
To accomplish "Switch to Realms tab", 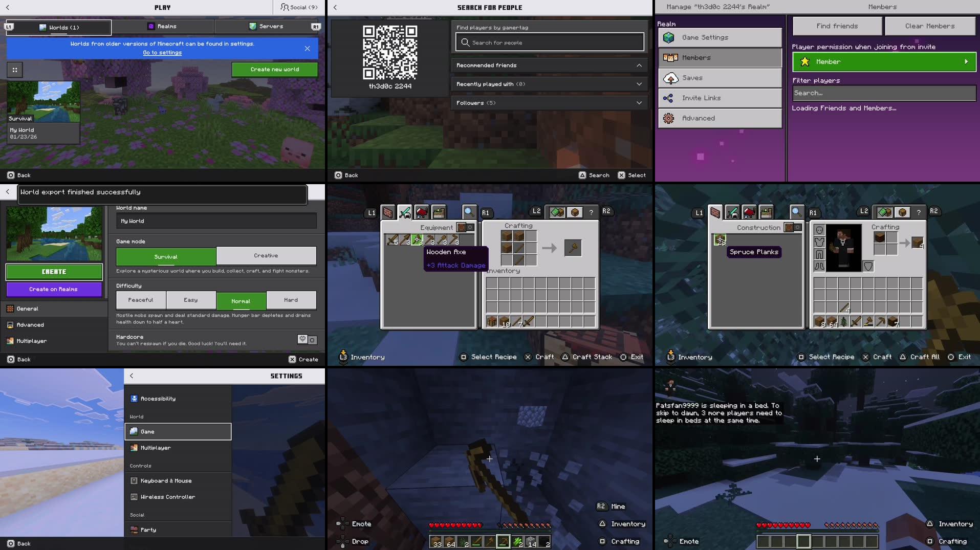I will (163, 26).
